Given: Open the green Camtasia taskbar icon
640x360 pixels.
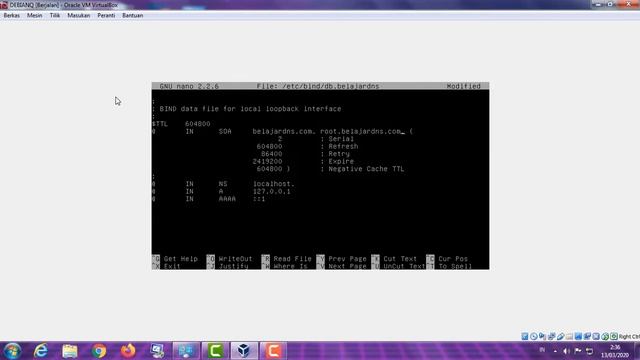Looking at the screenshot, I should (x=215, y=351).
